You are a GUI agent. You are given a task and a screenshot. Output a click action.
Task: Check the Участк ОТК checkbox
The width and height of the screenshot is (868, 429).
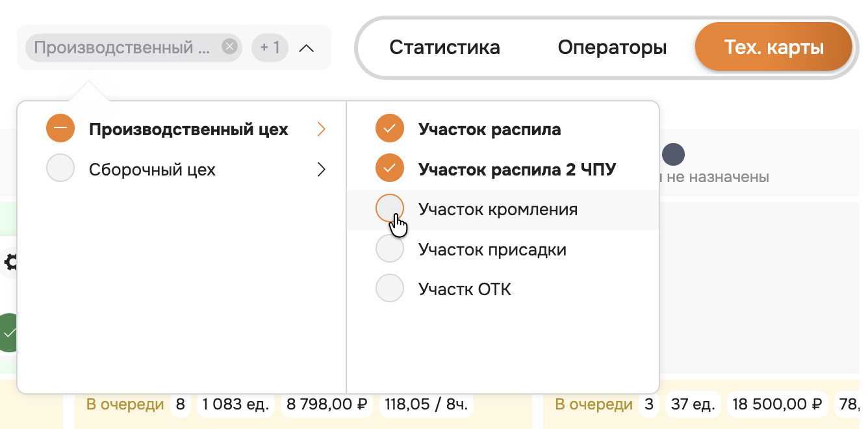[390, 289]
